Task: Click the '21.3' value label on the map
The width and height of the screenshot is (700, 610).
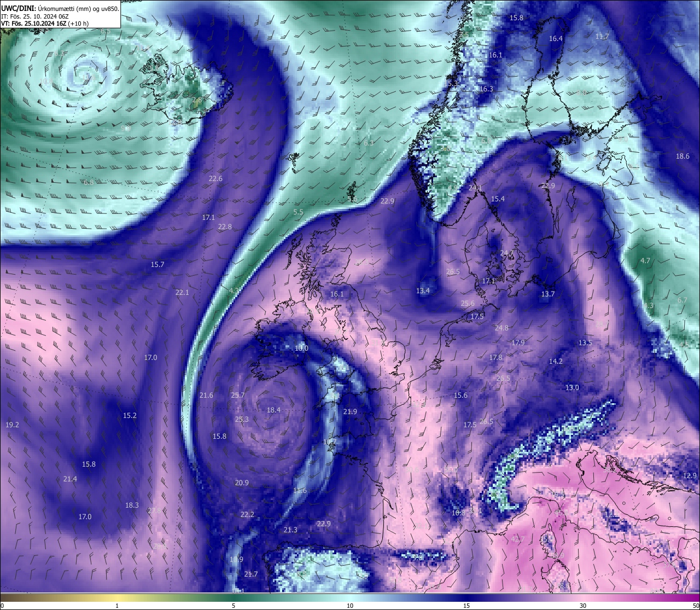Action: pyautogui.click(x=290, y=530)
